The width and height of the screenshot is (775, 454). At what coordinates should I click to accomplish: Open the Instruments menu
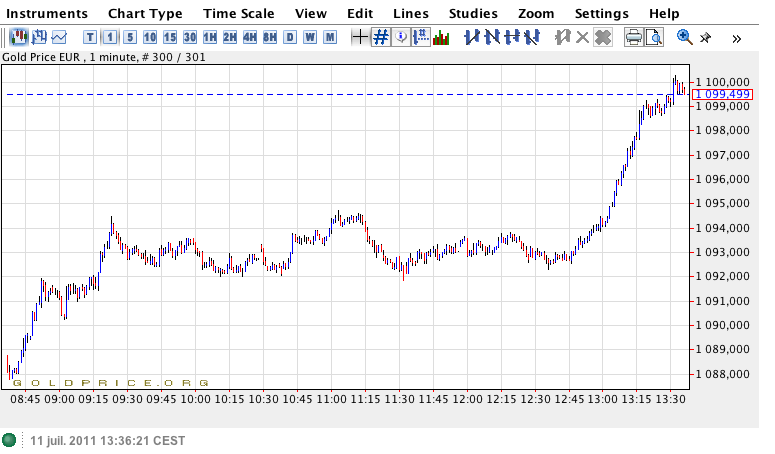[x=46, y=14]
